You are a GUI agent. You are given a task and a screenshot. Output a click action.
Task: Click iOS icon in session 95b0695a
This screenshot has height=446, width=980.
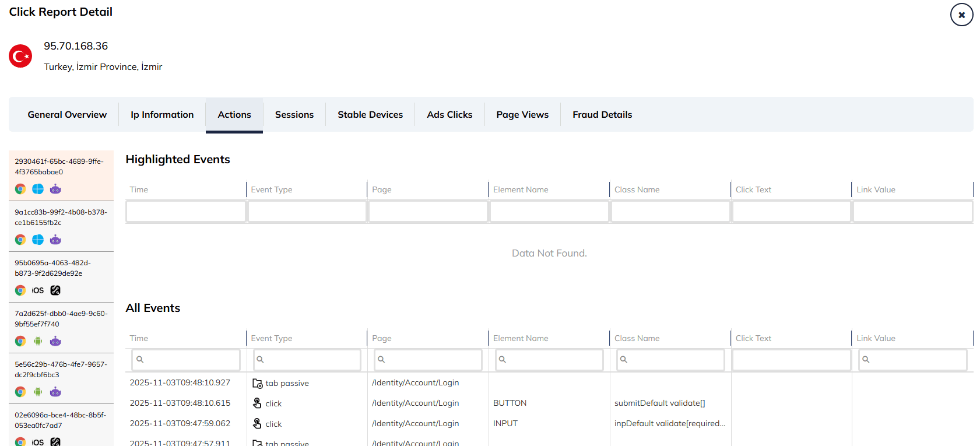[x=38, y=290]
